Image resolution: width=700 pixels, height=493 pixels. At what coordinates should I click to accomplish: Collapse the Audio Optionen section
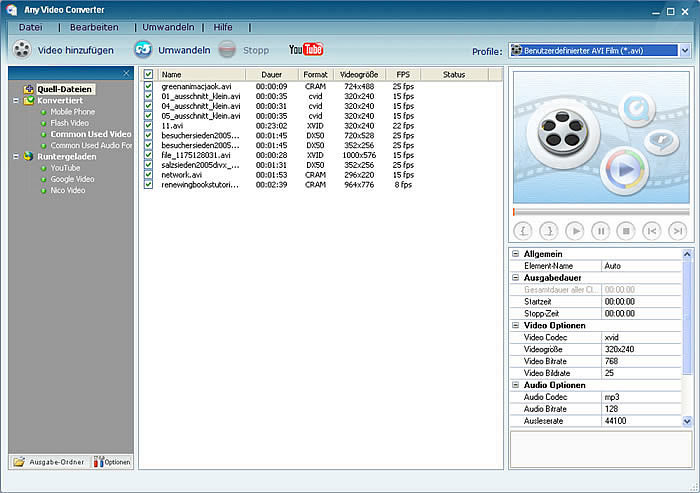click(x=515, y=384)
